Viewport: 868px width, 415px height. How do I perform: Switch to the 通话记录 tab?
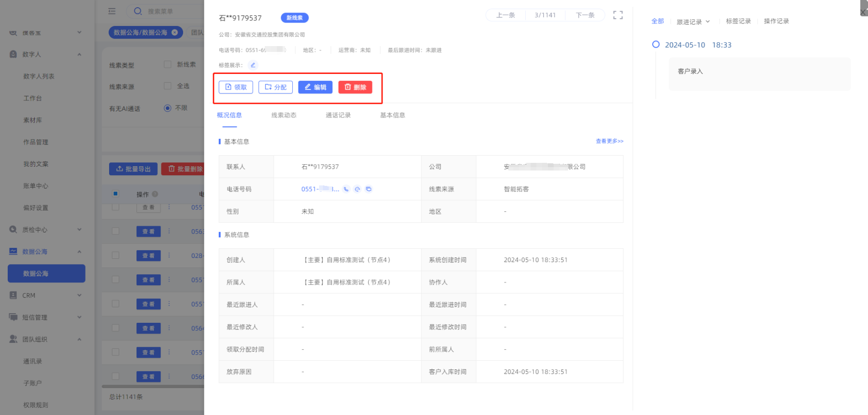pos(338,115)
